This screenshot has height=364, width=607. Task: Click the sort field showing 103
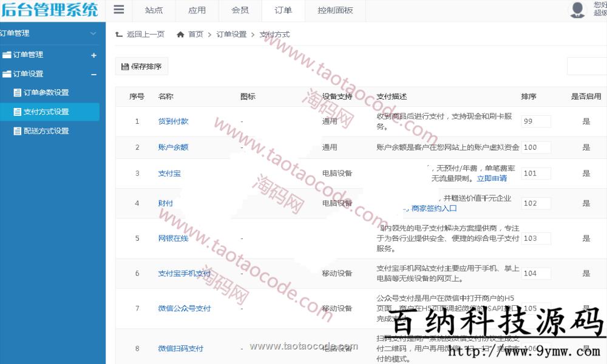[535, 238]
